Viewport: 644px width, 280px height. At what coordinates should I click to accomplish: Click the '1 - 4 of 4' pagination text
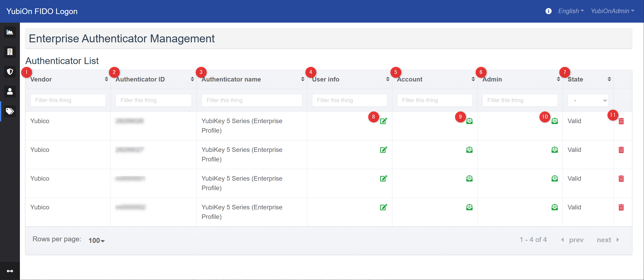click(533, 240)
